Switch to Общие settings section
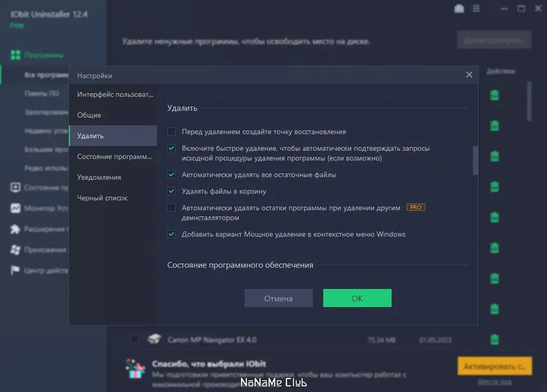Screen dimensions: 547x392 (113, 115)
